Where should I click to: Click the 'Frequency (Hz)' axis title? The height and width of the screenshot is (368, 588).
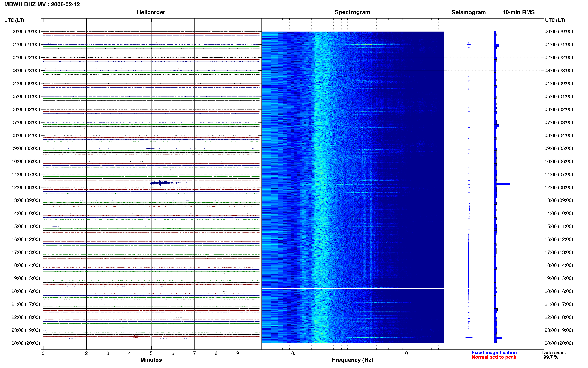tap(352, 360)
